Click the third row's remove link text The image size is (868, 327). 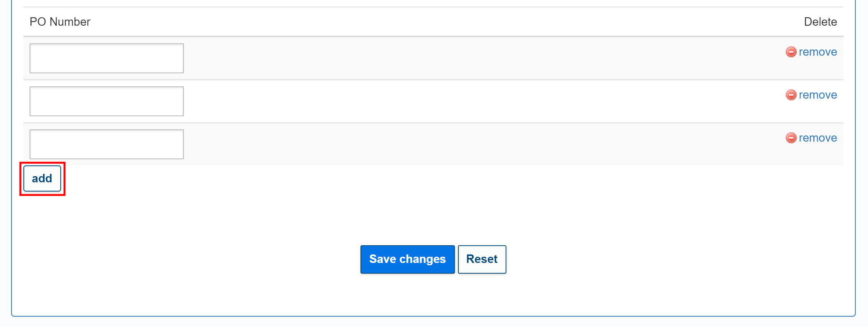[818, 138]
